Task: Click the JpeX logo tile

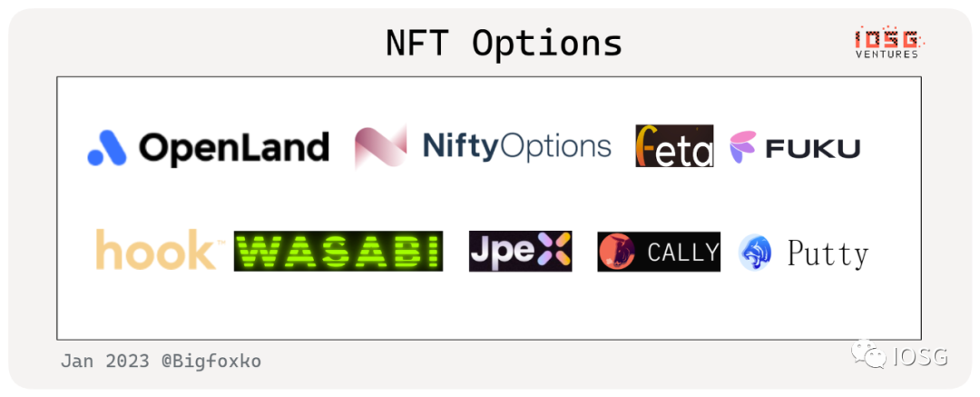Action: point(520,251)
